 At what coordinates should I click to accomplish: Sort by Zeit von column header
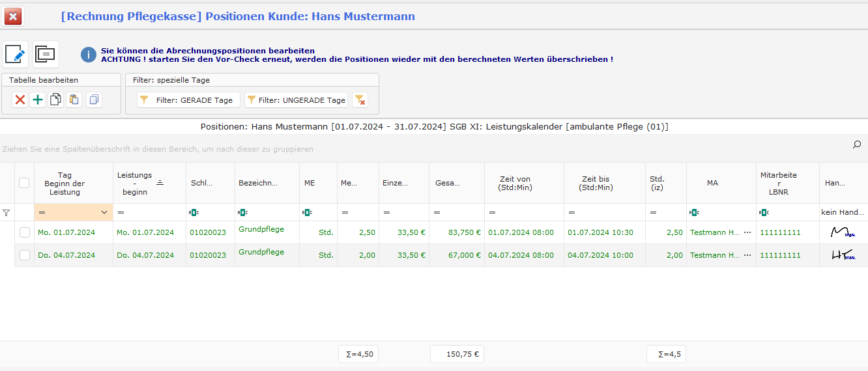pyautogui.click(x=515, y=183)
